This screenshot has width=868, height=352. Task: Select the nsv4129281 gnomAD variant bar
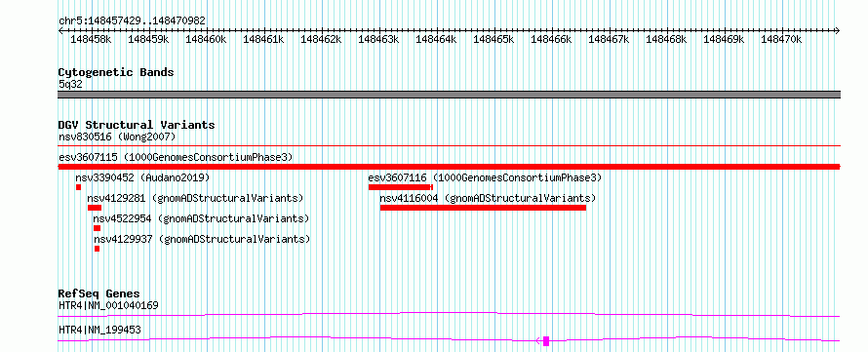[x=95, y=208]
